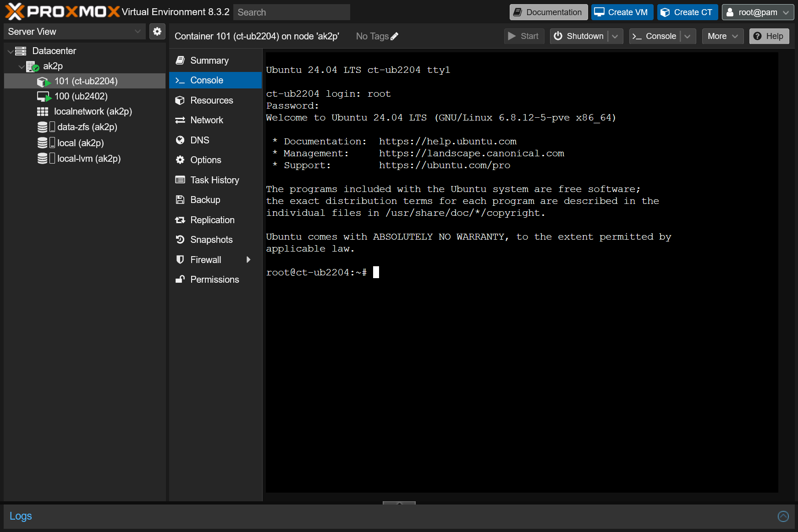Screen dimensions: 798x532
Task: Select localnetwork (ak2p) tree row
Action: [x=85, y=112]
